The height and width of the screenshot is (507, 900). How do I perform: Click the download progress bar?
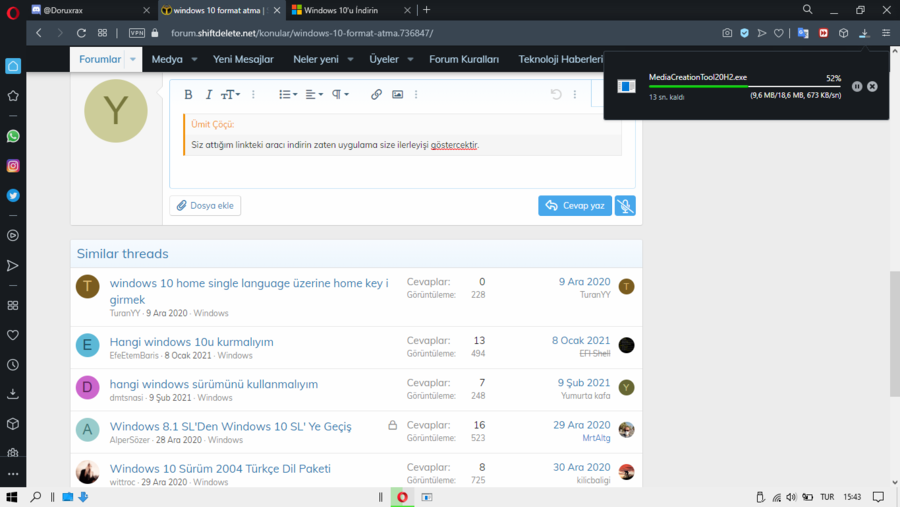point(745,87)
